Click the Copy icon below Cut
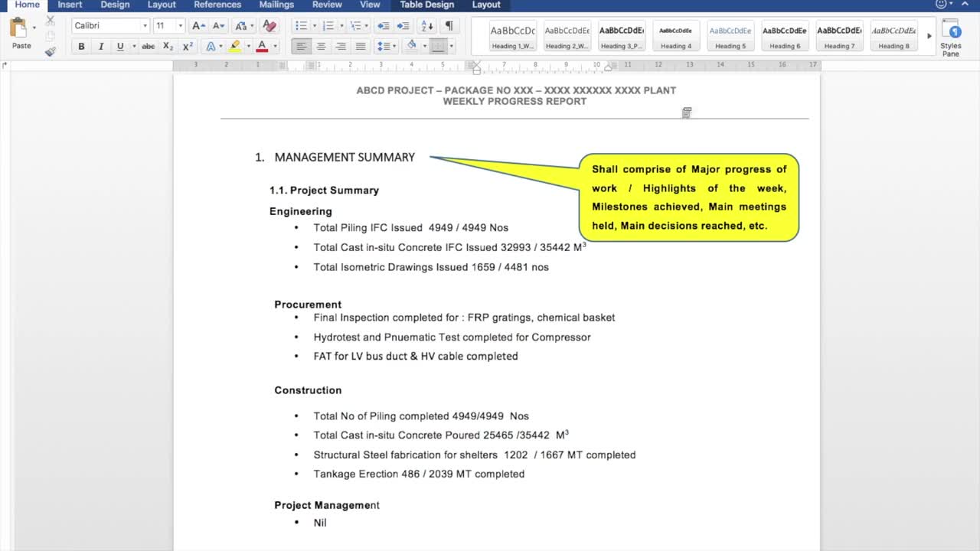 (51, 36)
